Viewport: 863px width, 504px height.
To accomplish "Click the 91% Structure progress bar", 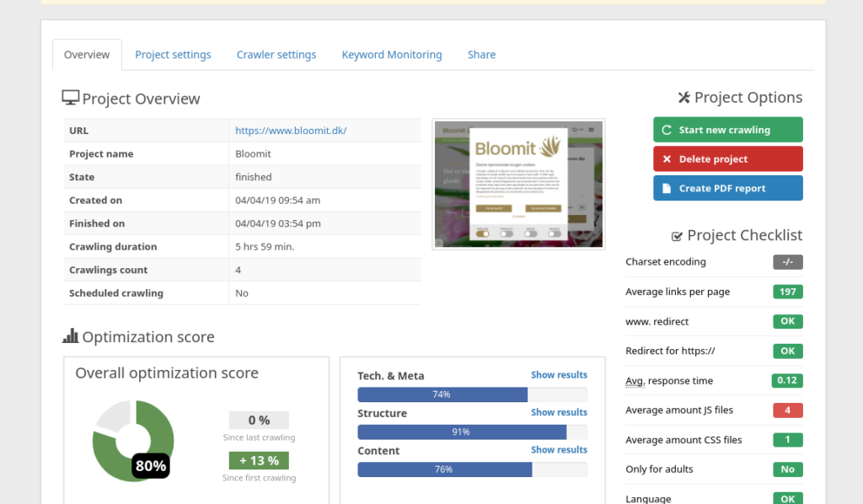I will (462, 432).
